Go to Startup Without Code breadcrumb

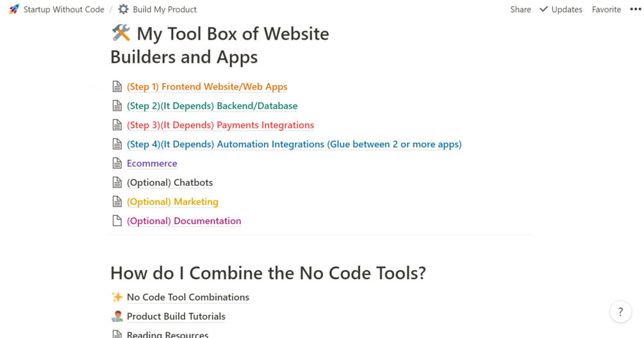coord(63,10)
